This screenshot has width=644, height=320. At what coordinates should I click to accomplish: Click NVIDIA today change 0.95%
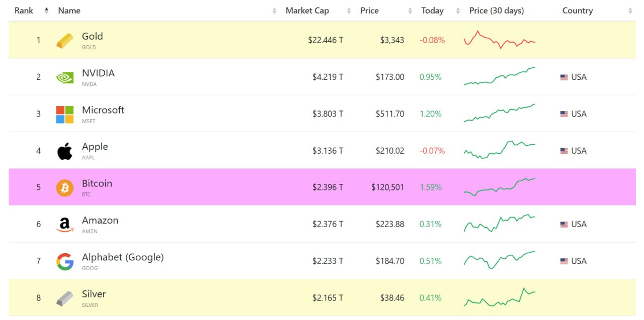(x=431, y=77)
